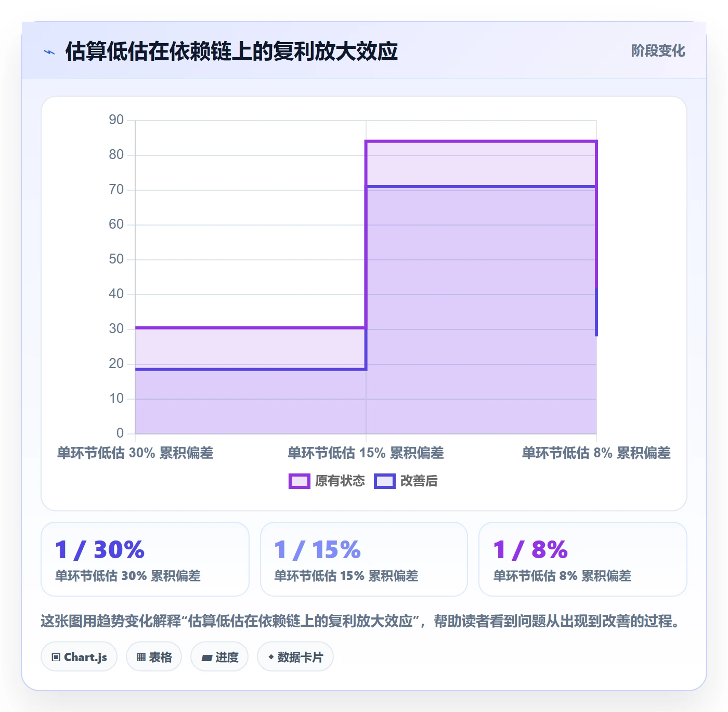This screenshot has width=728, height=712.
Task: Click the chart title 估算低估在依赖链上的复利放大效应
Action: coord(231,51)
